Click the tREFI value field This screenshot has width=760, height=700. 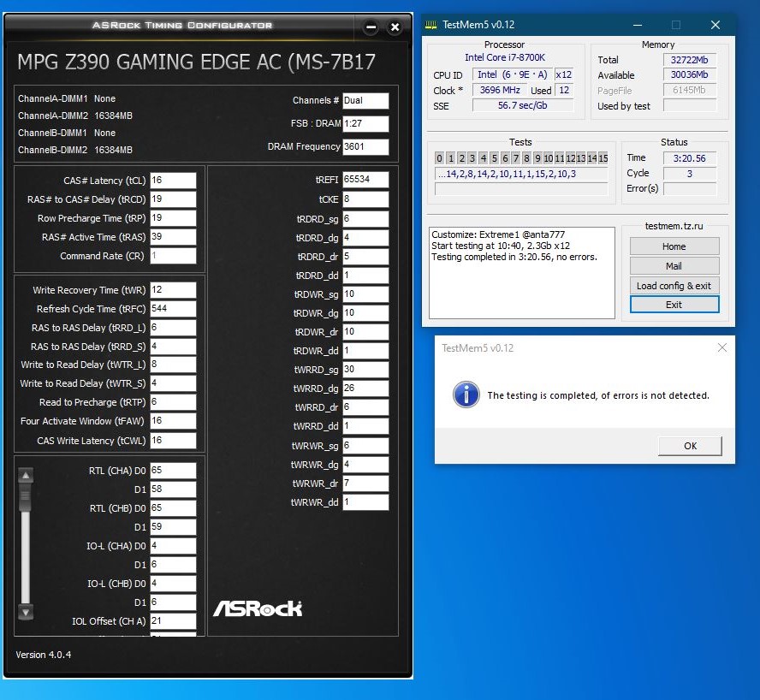[365, 180]
